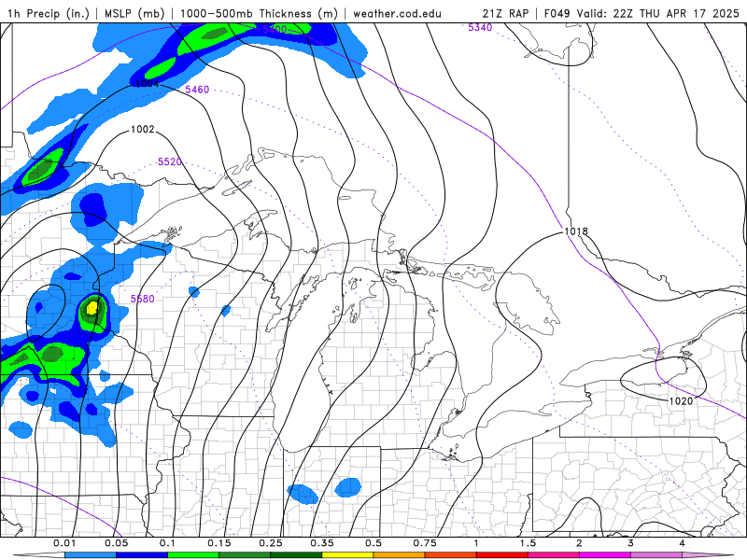Click the 0.35 legend value
The width and height of the screenshot is (747, 560).
point(322,543)
